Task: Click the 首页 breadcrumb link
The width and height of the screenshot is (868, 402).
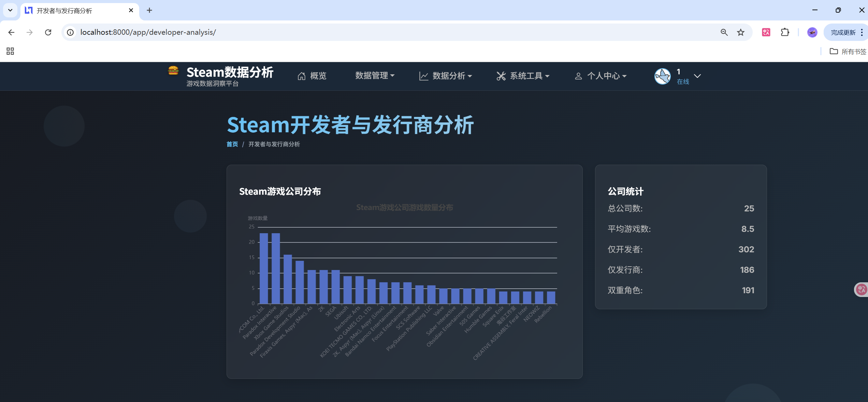Action: (x=232, y=144)
